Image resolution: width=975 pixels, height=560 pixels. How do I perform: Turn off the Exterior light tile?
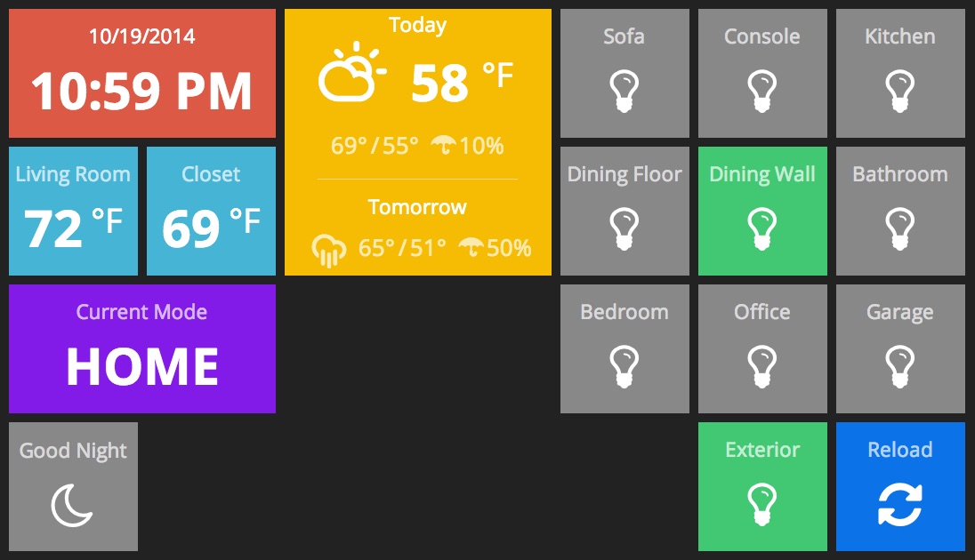click(x=762, y=486)
